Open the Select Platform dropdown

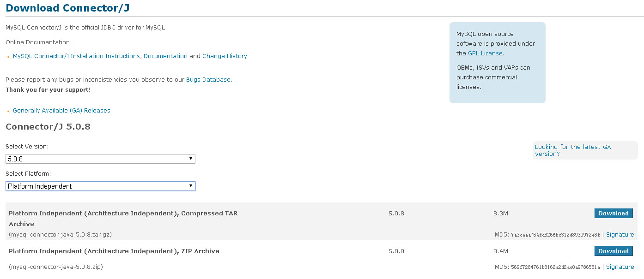point(100,186)
